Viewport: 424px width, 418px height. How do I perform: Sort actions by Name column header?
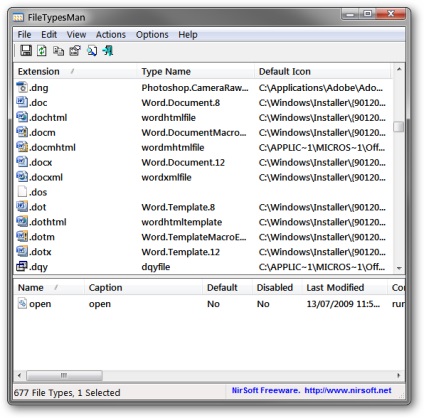pyautogui.click(x=49, y=287)
